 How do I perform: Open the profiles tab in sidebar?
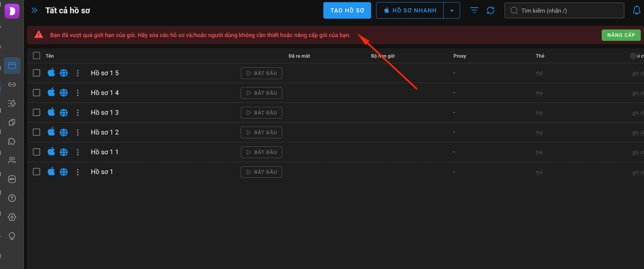click(12, 65)
